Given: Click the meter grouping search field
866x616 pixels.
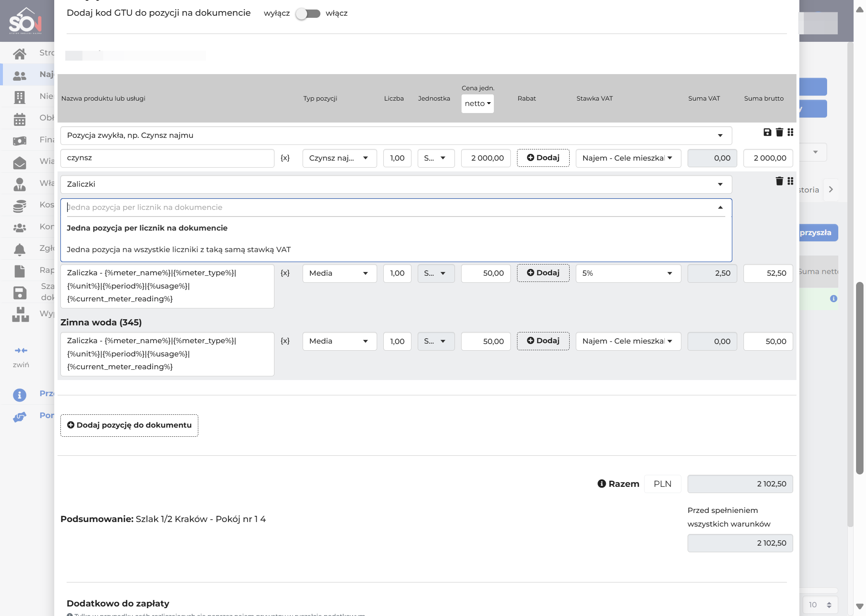Looking at the screenshot, I should [396, 207].
